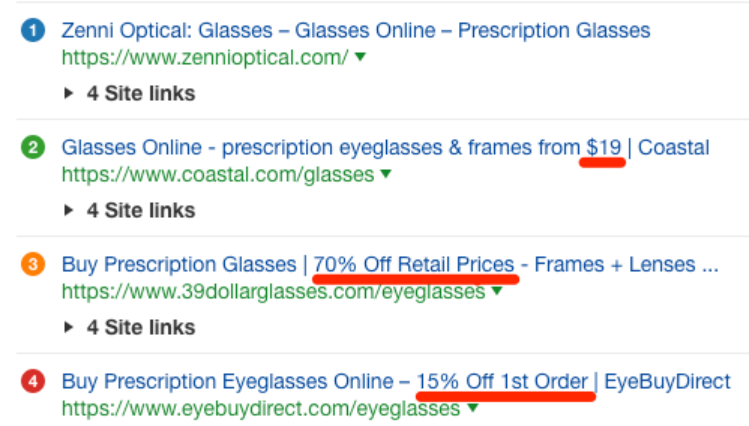Screen dimensions: 749x426
Task: Open dropdown arrow next to 39dollarglasses URL
Action: pos(497,290)
